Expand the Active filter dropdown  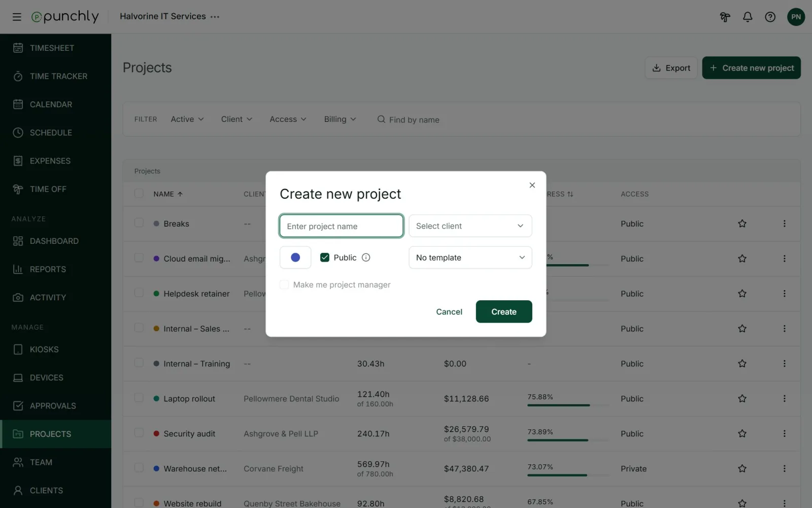(x=187, y=119)
